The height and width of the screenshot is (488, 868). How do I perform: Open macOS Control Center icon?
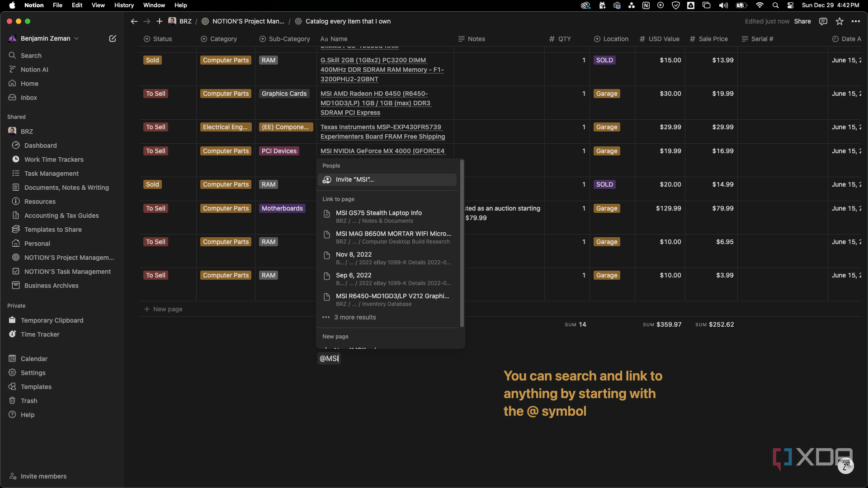click(x=790, y=5)
